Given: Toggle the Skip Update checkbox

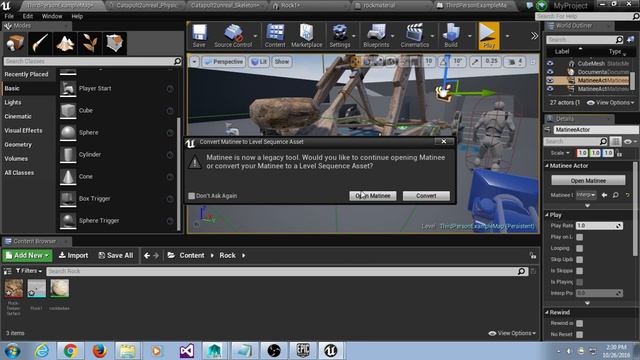Looking at the screenshot, I should [x=580, y=260].
